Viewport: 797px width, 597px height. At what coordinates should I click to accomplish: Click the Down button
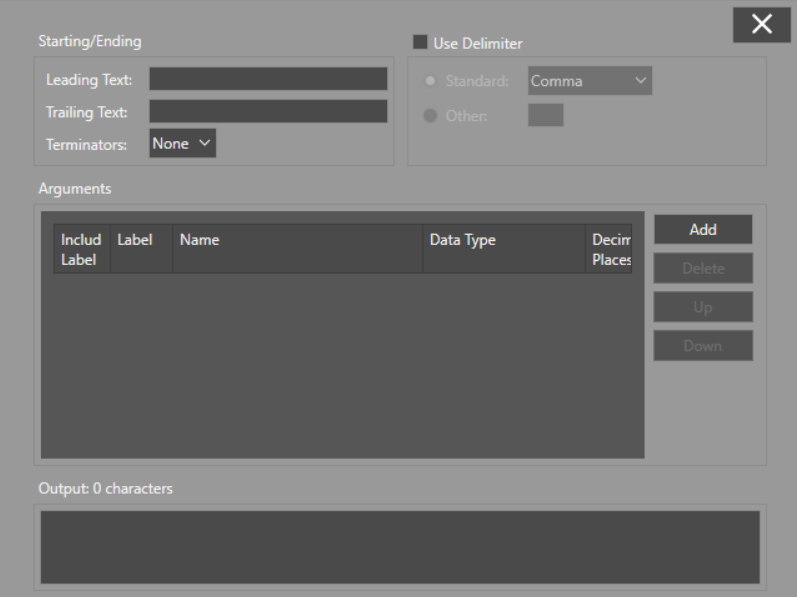[x=702, y=346]
